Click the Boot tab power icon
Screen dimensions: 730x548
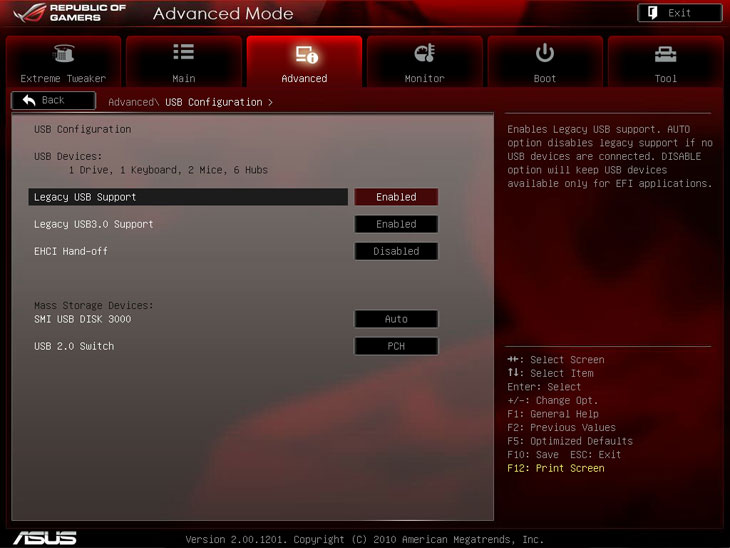[545, 53]
